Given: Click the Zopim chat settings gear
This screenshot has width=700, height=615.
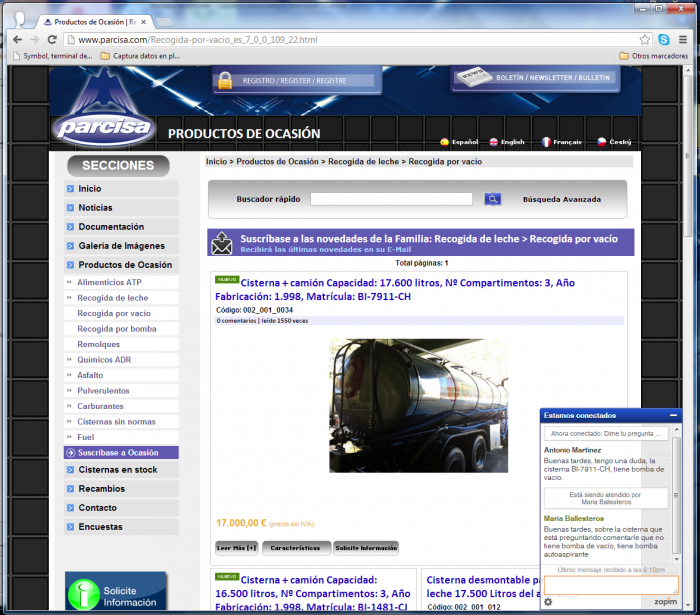Looking at the screenshot, I should pos(548,602).
